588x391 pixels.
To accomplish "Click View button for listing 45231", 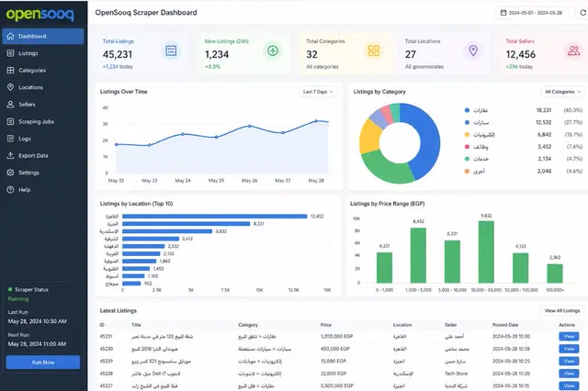I will point(569,336).
